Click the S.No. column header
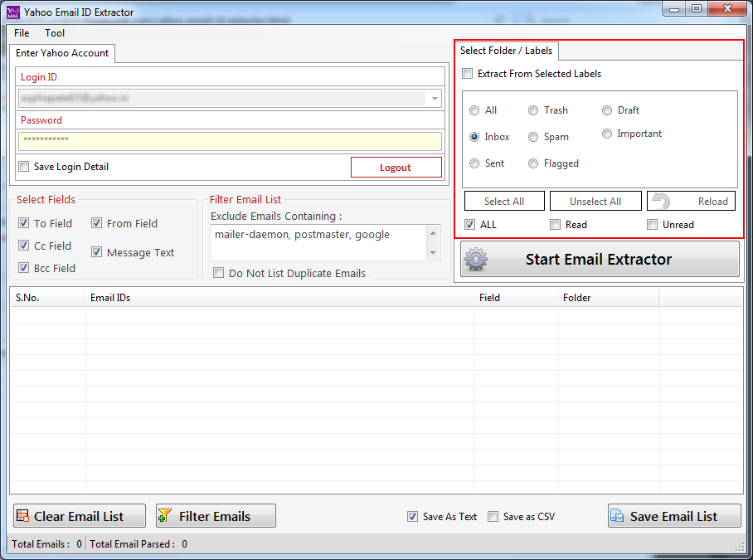753x560 pixels. 47,298
